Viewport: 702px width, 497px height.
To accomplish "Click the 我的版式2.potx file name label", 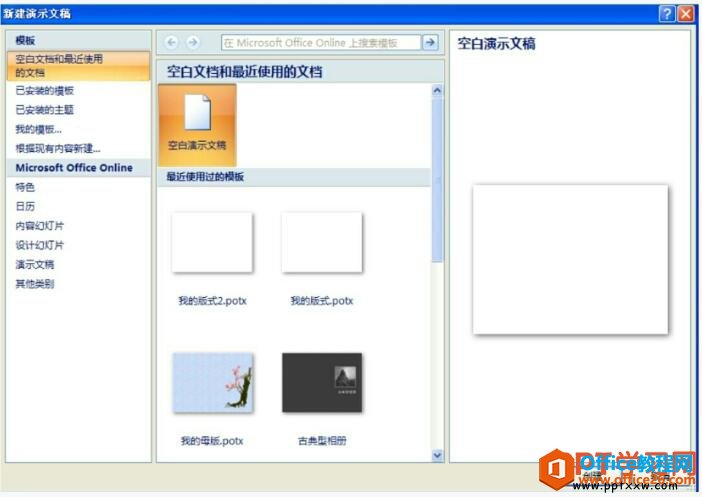I will pos(213,301).
